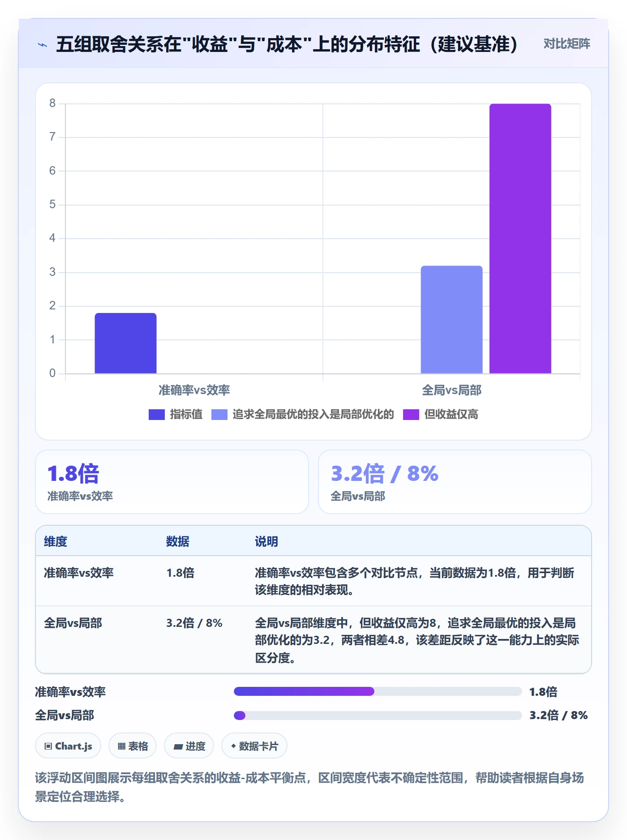Select the "3.2倍 / 8%" stat card

455,482
